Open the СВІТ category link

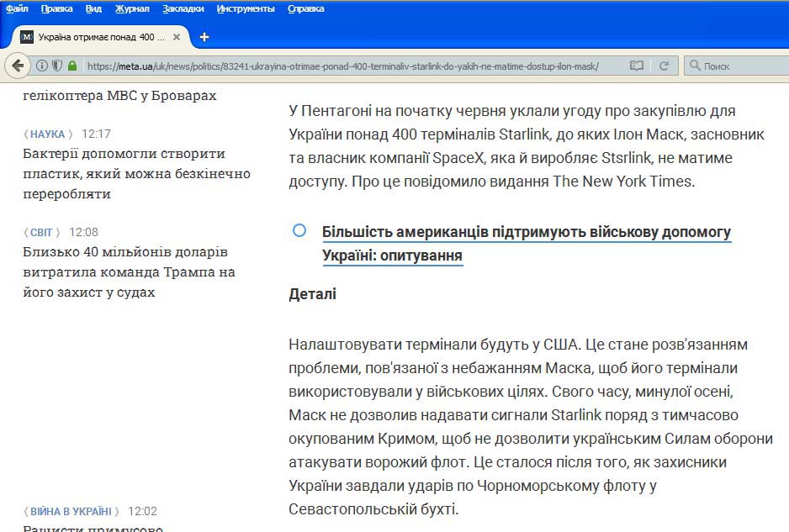(41, 232)
